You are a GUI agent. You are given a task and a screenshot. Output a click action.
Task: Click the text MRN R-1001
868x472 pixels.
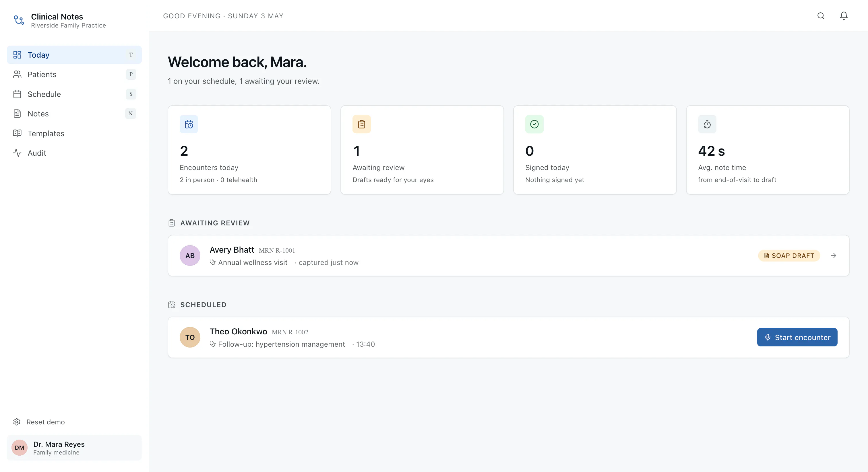click(277, 250)
